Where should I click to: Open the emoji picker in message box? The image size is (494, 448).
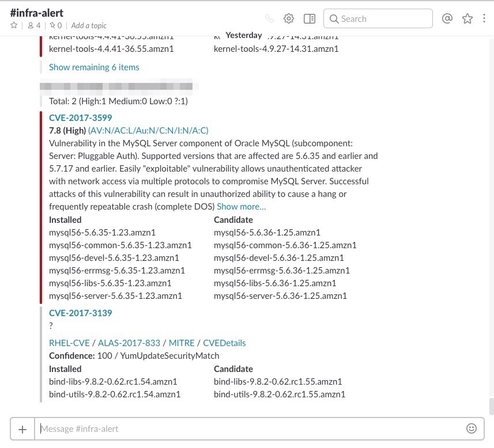pyautogui.click(x=472, y=428)
